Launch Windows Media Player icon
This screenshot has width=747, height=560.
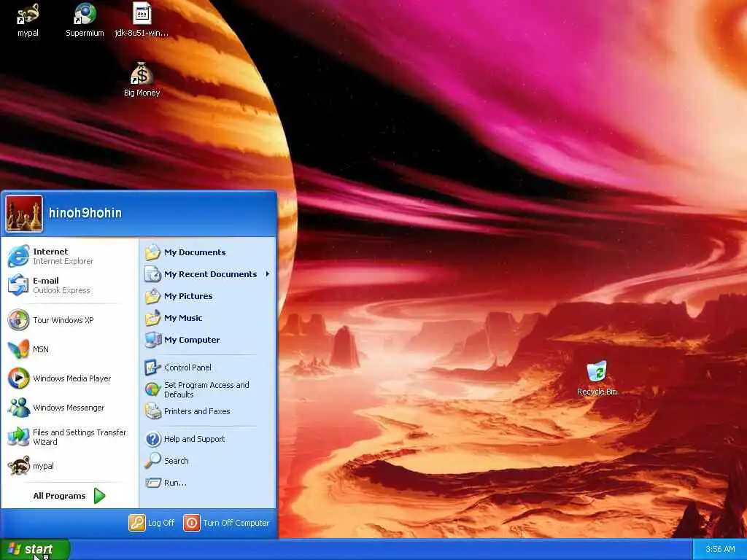pos(18,378)
